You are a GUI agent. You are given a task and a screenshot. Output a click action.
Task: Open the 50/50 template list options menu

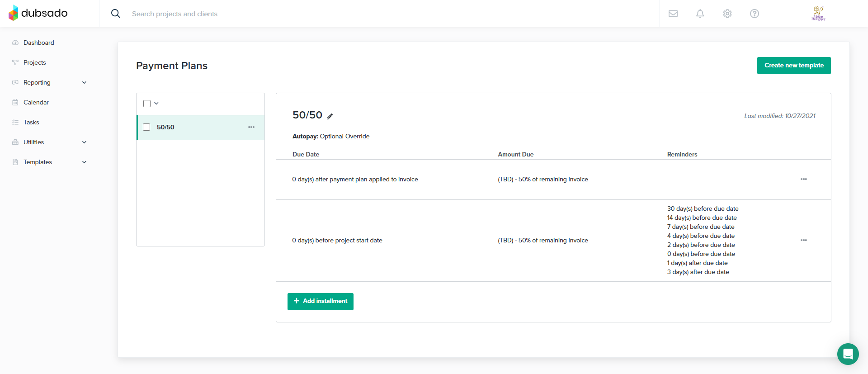pos(251,127)
